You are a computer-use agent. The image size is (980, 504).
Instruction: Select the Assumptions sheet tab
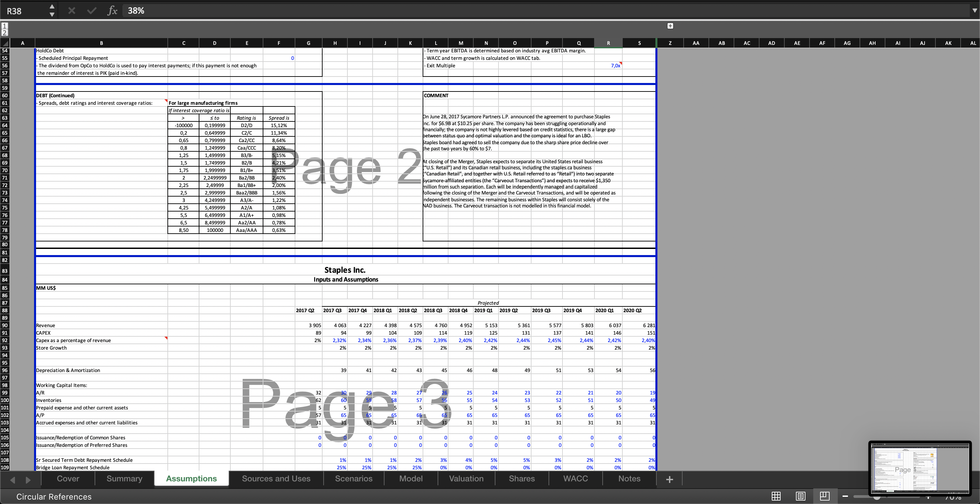tap(191, 478)
